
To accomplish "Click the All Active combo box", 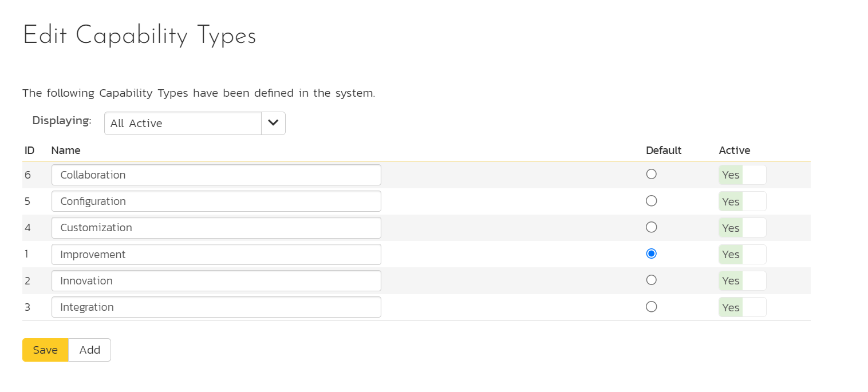I will pyautogui.click(x=183, y=124).
